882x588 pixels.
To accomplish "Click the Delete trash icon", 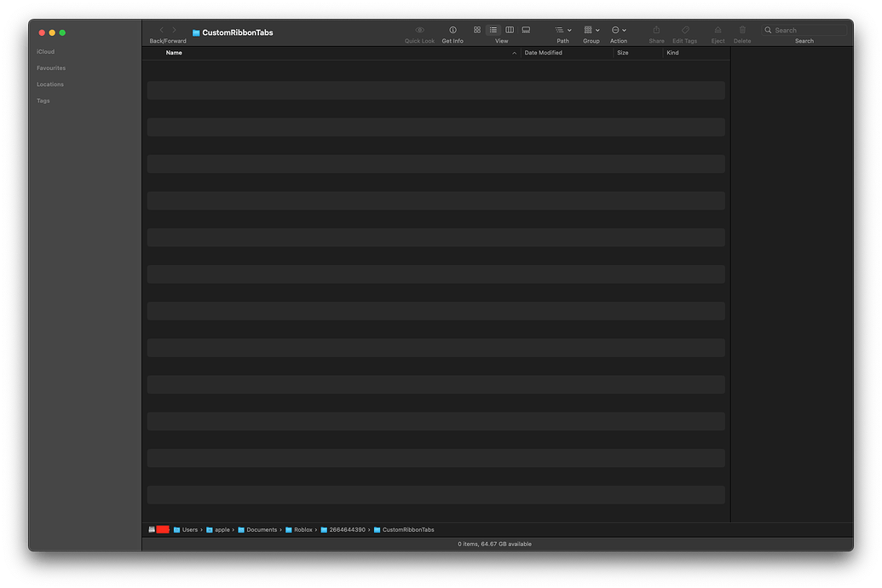I will tap(742, 31).
